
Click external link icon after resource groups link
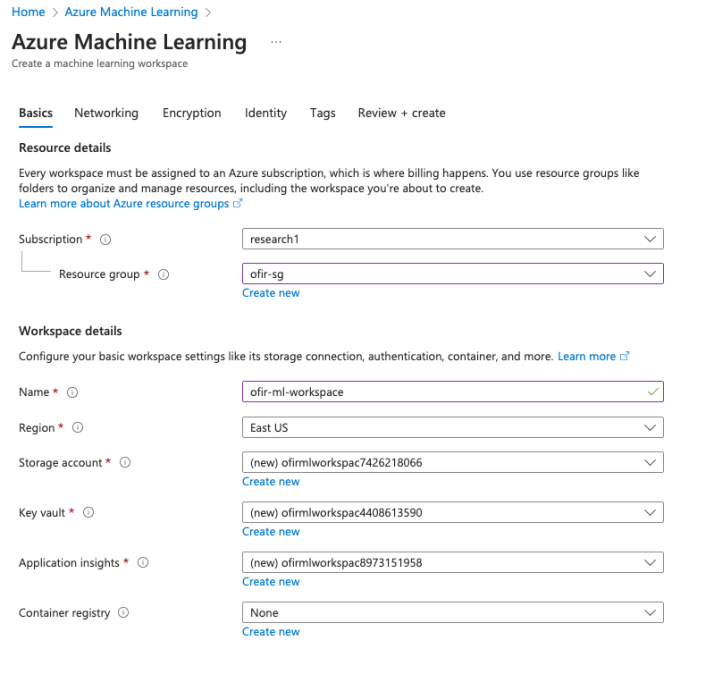point(238,203)
